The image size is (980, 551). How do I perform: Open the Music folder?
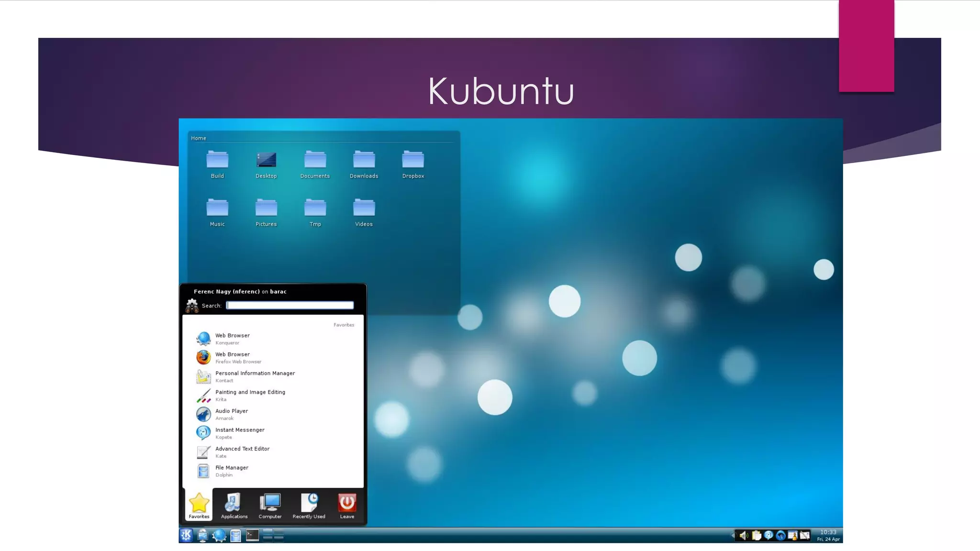point(217,212)
